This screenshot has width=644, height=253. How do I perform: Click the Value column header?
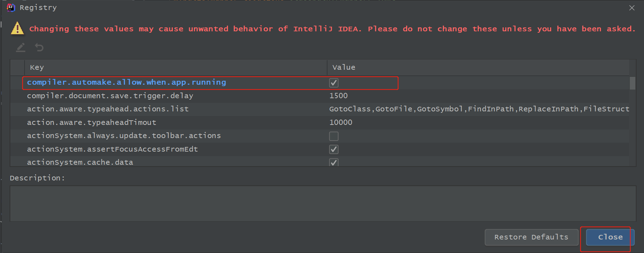click(x=344, y=67)
